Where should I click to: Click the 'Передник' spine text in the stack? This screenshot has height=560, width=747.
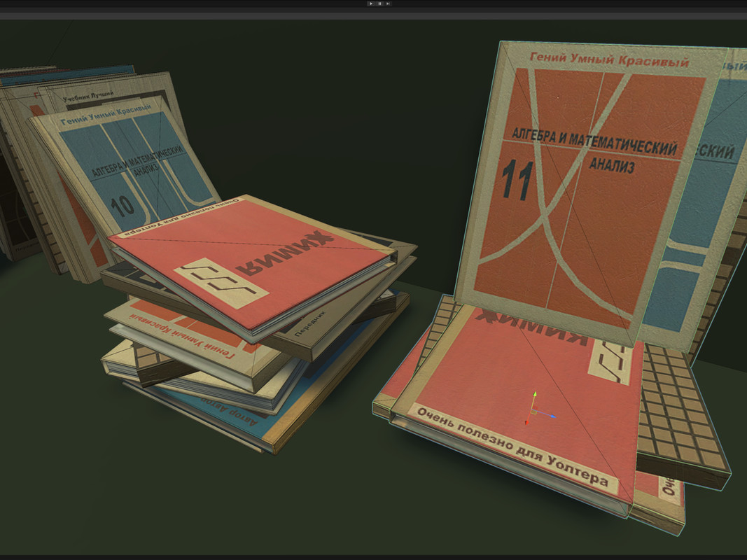pos(309,324)
